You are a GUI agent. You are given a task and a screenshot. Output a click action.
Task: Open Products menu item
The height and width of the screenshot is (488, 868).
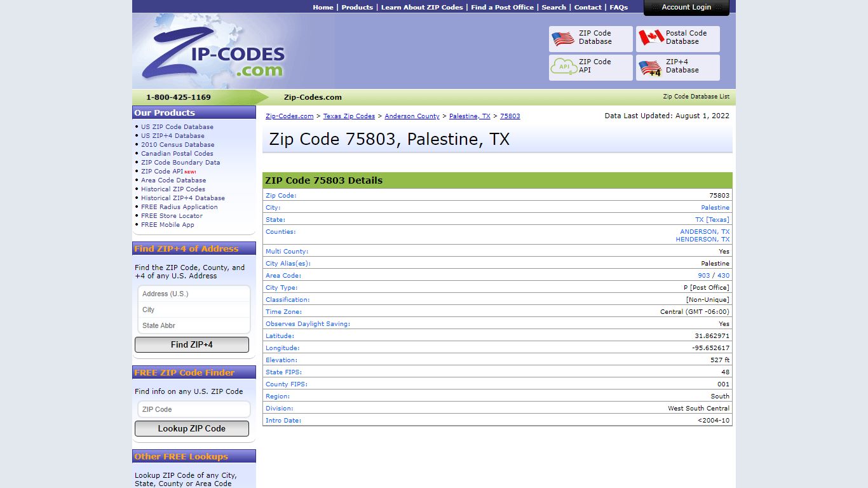pyautogui.click(x=357, y=8)
